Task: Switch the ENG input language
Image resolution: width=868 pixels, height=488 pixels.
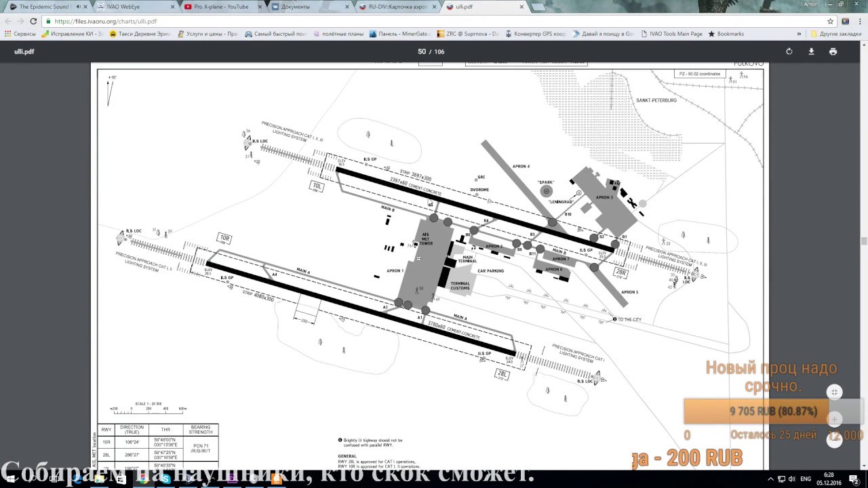Action: [x=806, y=479]
